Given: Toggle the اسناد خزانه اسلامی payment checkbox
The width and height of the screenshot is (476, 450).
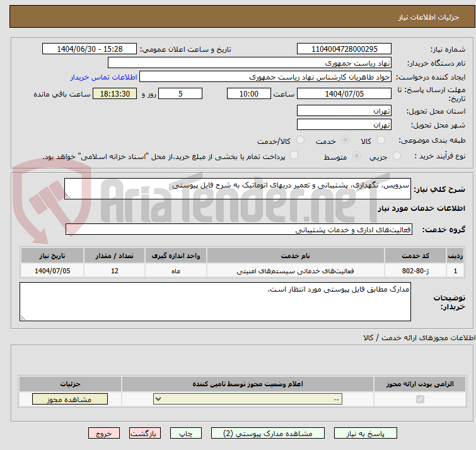Looking at the screenshot, I should coord(294,156).
